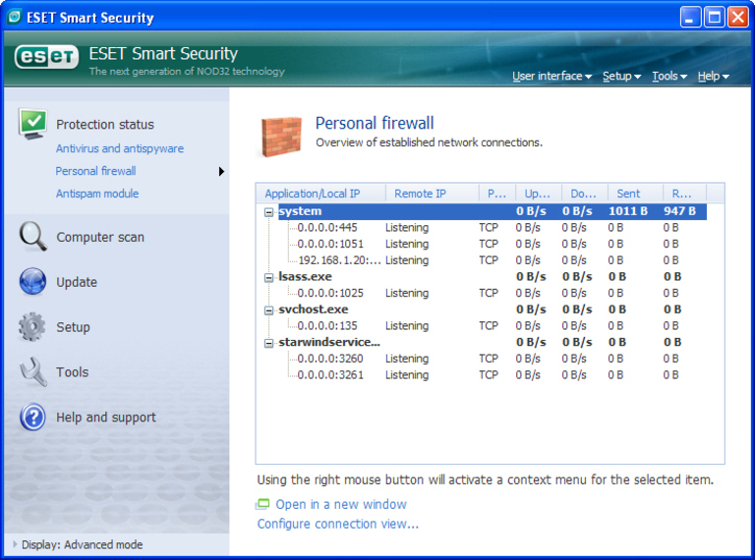The height and width of the screenshot is (560, 755).
Task: Click the Help and support question icon
Action: pyautogui.click(x=32, y=417)
